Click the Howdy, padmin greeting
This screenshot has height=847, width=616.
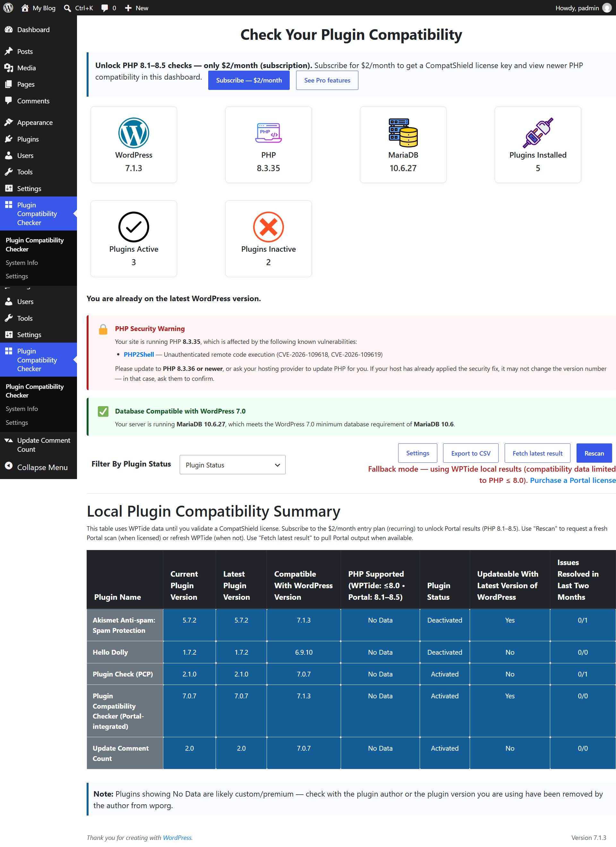coord(577,8)
